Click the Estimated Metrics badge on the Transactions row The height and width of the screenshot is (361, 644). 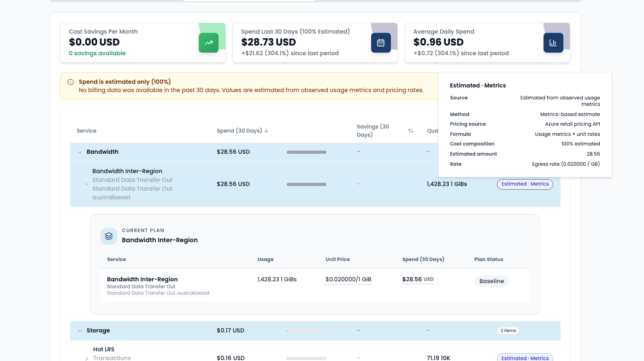click(x=525, y=358)
